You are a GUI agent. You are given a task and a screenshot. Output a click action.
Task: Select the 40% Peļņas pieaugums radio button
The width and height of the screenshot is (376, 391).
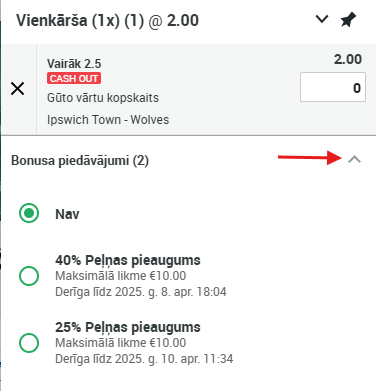coord(29,276)
